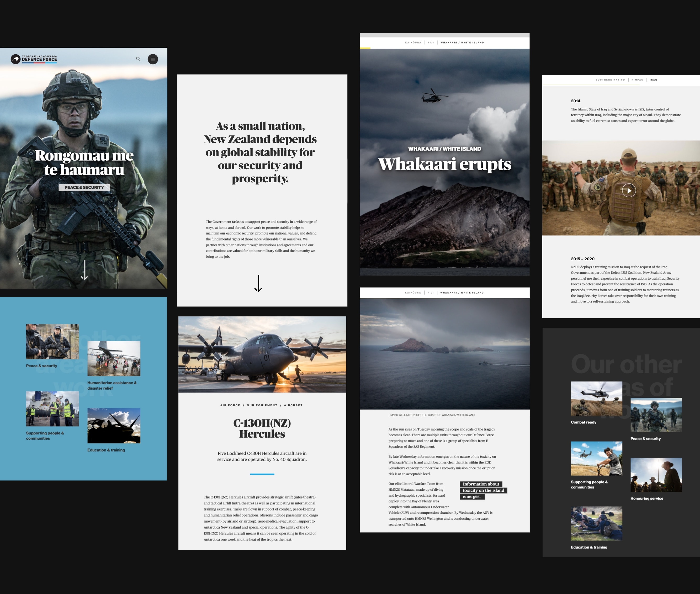The image size is (700, 594).
Task: Click the black down arrow below intro paragraph
Action: [x=258, y=284]
